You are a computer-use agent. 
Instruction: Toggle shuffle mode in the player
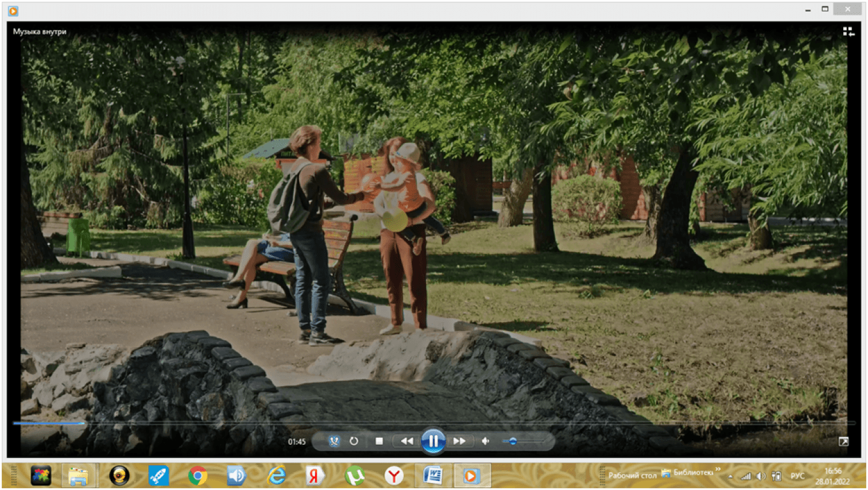pyautogui.click(x=334, y=441)
